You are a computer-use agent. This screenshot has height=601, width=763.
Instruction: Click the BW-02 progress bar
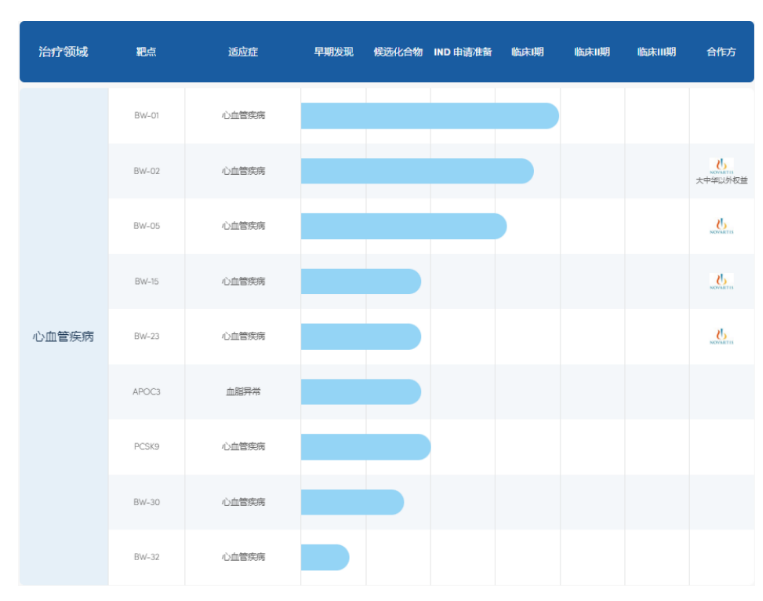[416, 171]
